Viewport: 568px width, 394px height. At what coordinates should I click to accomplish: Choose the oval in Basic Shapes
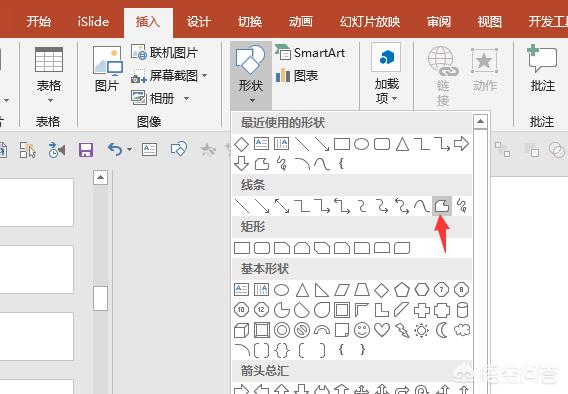[281, 290]
